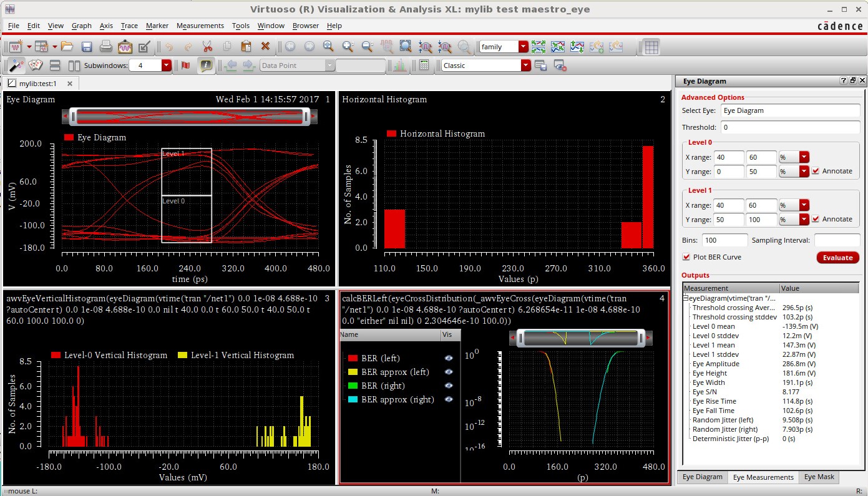This screenshot has width=868, height=496.
Task: Toggle visibility of BER approx (right) trace
Action: click(449, 399)
